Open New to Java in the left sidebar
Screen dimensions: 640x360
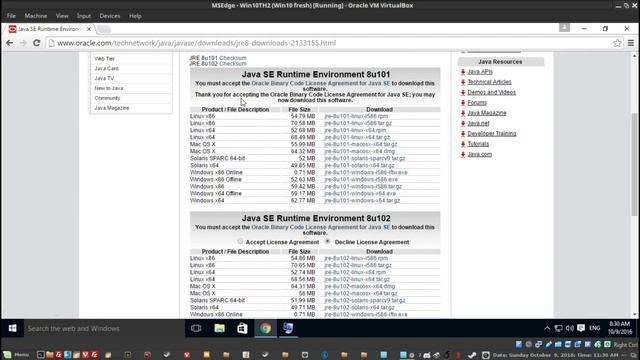pos(109,88)
